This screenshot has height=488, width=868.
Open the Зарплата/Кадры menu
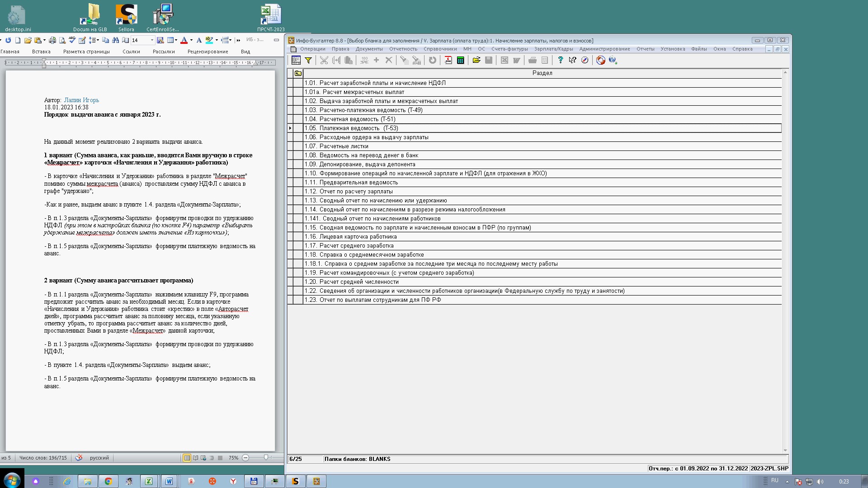(x=553, y=49)
